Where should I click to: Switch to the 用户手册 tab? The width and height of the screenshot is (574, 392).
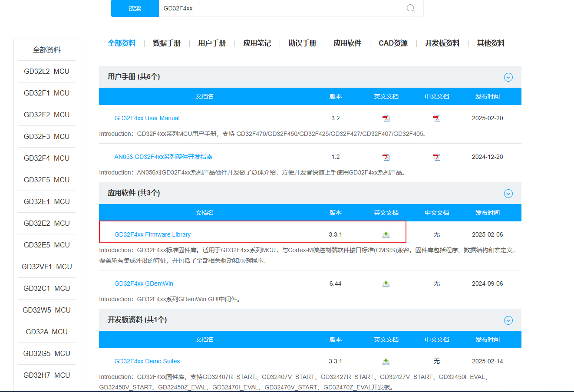pyautogui.click(x=212, y=43)
